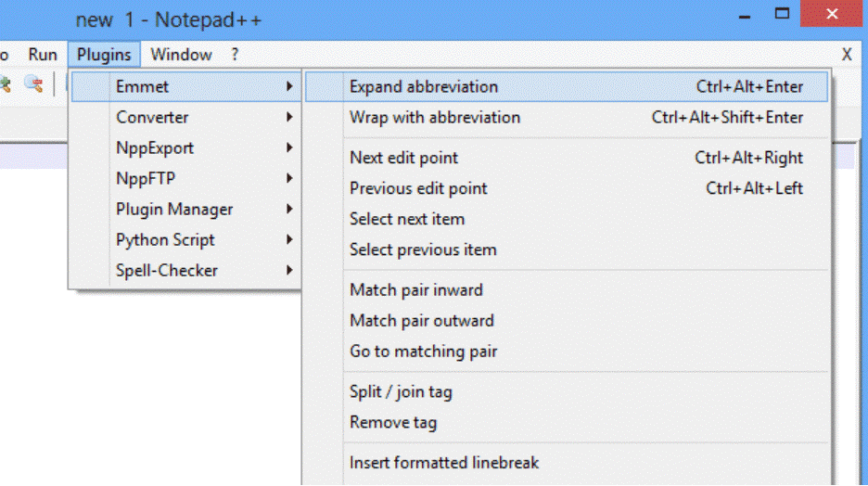Expand the NppFTP submenu arrow
This screenshot has height=486, width=868.
tap(289, 178)
